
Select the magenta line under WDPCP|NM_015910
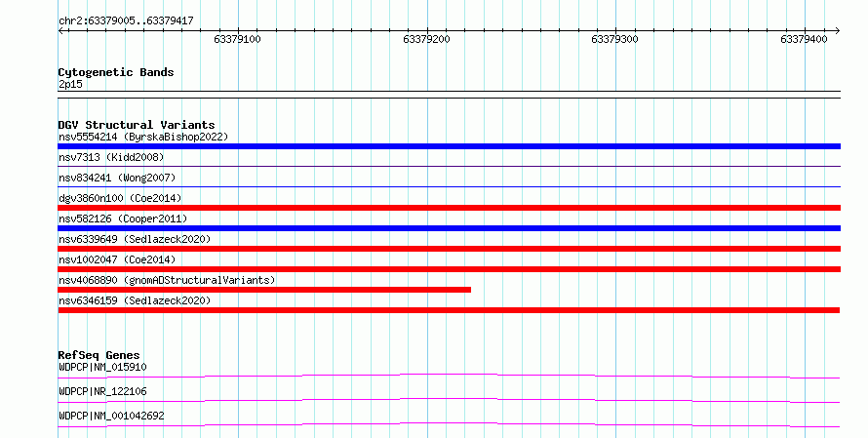click(x=449, y=376)
